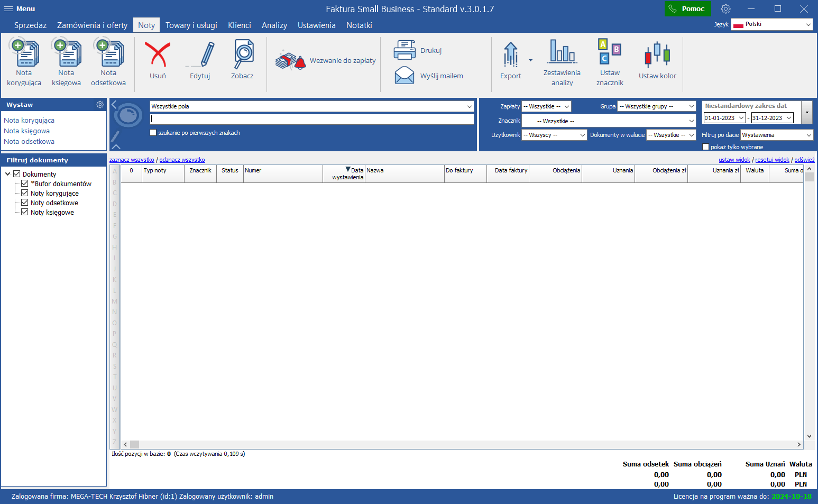This screenshot has width=818, height=504.
Task: Click the Numer column header
Action: click(x=283, y=173)
